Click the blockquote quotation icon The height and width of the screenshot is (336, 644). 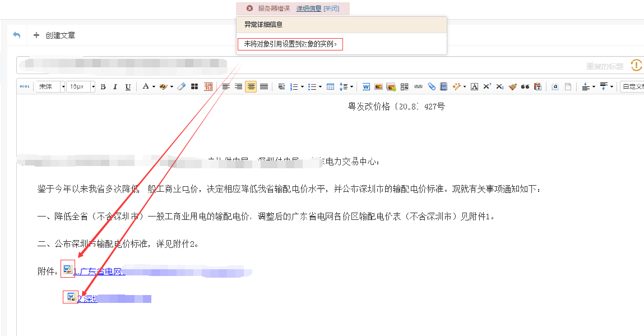pyautogui.click(x=525, y=87)
